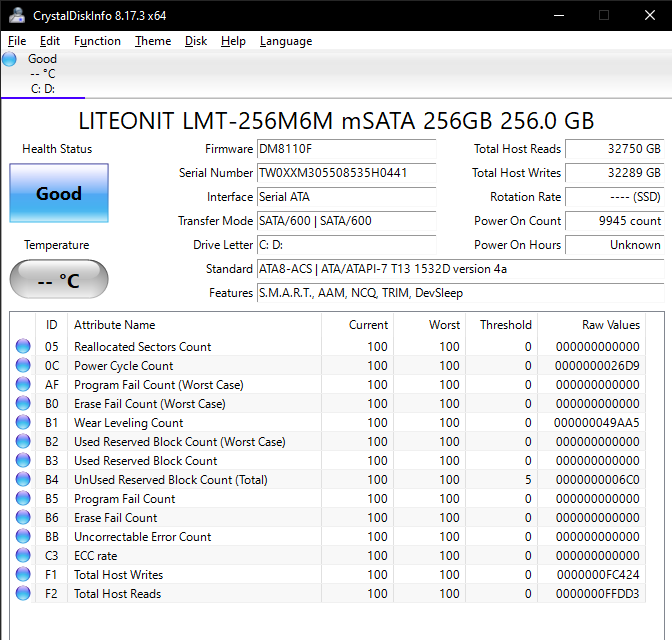Image resolution: width=672 pixels, height=640 pixels.
Task: Click the disk title LITEONIT LMT-256M6M
Action: (336, 120)
